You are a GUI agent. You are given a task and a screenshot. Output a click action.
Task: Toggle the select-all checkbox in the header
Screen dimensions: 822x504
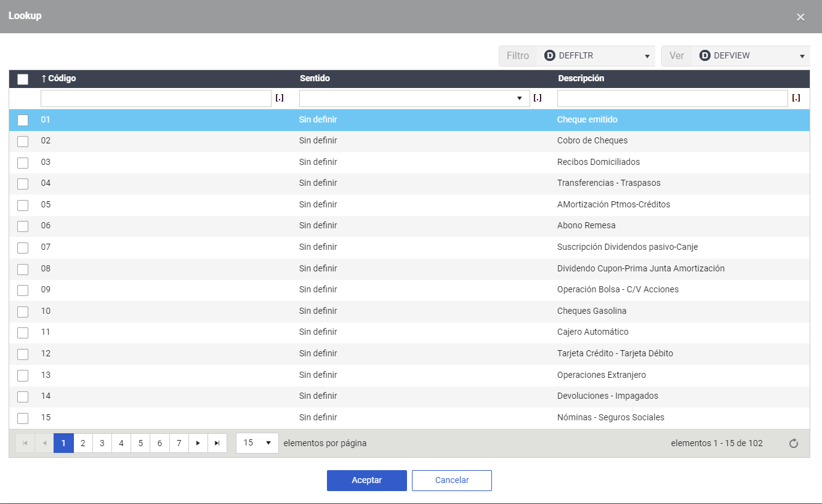coord(23,79)
